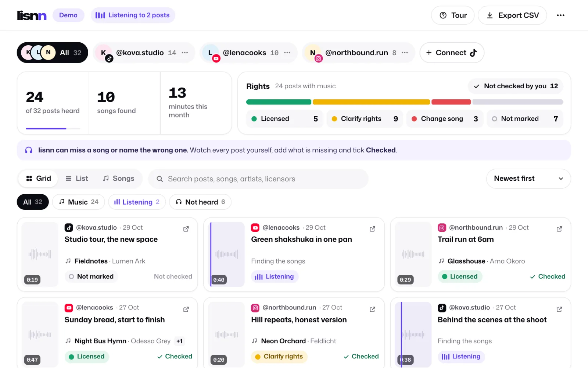Image resolution: width=588 pixels, height=368 pixels.
Task: Open @lenacooks account options menu
Action: coord(287,53)
